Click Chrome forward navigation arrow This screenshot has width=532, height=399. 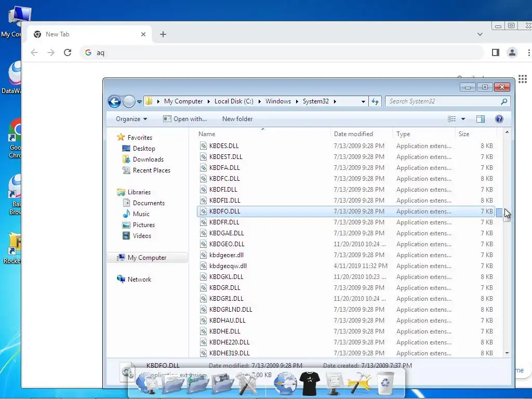(x=51, y=52)
